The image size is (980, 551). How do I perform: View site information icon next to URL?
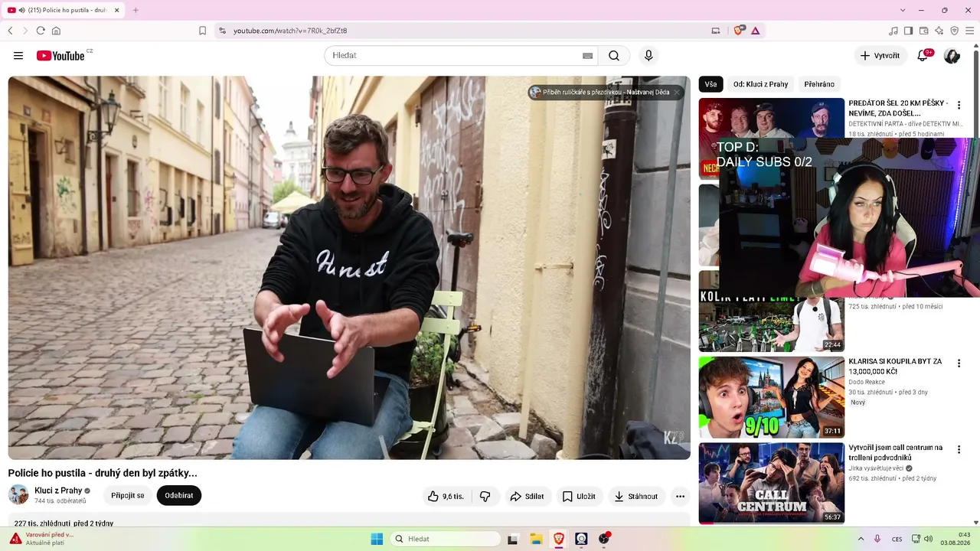222,31
